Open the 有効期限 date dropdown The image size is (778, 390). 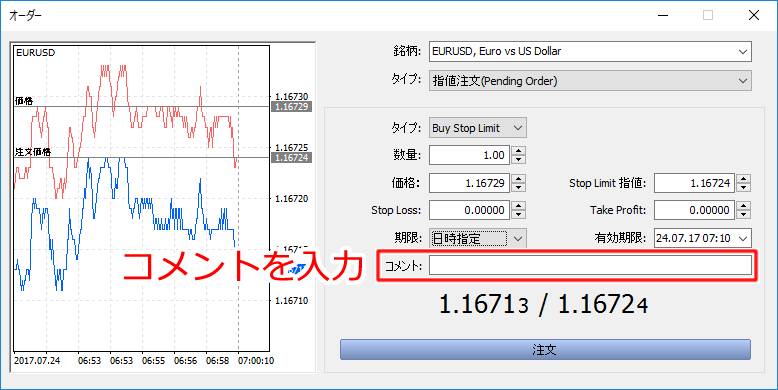703,239
